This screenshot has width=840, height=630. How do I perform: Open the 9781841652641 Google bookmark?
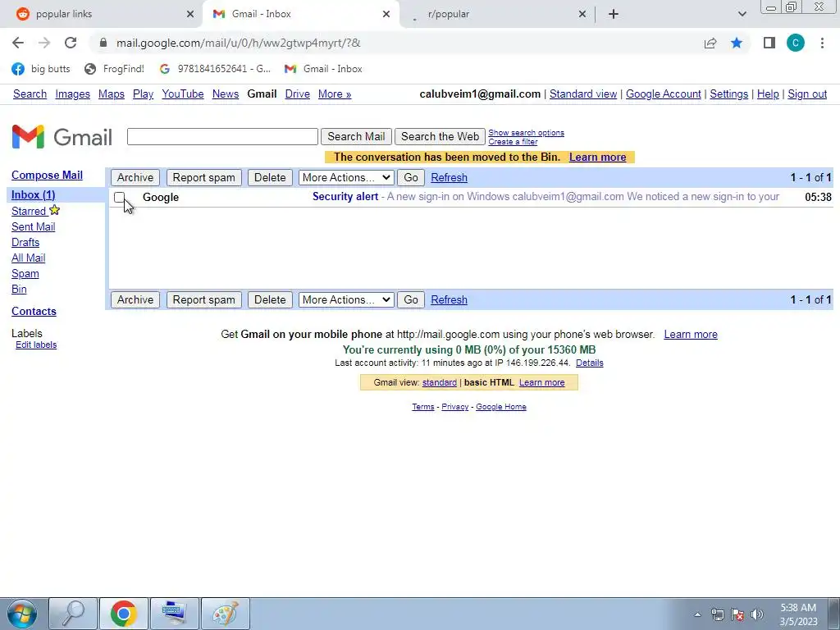click(216, 69)
